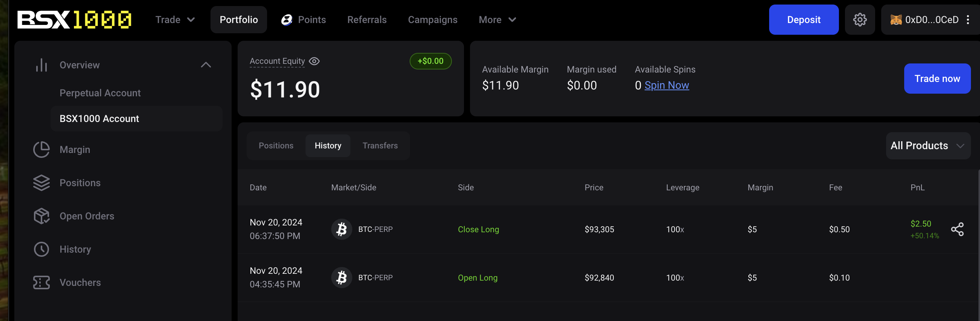Open the All Products filter dropdown

coord(928,146)
